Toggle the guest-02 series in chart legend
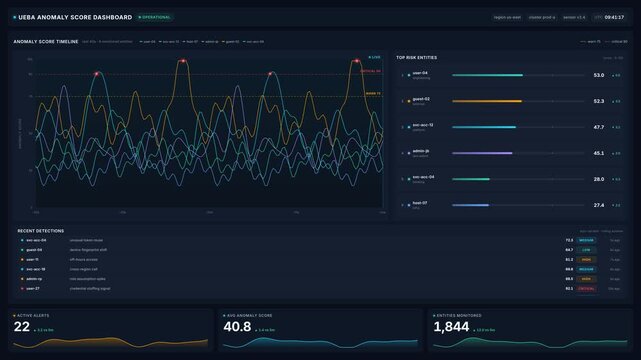 231,42
